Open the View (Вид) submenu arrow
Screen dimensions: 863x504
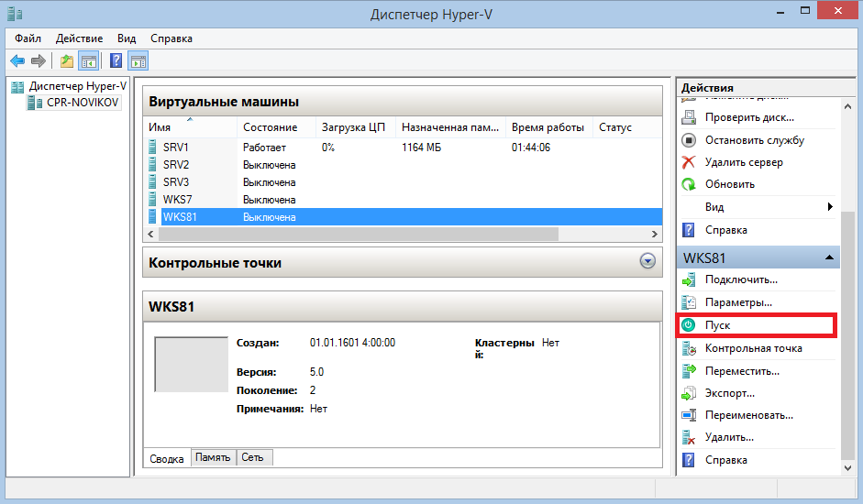tap(830, 207)
